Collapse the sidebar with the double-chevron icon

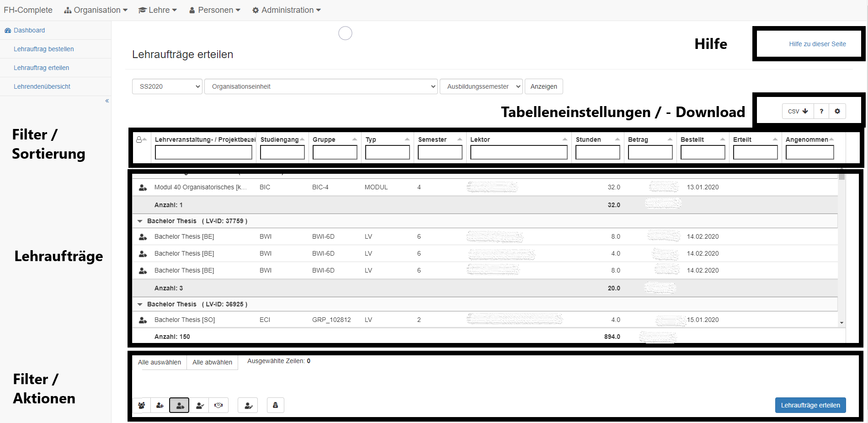pyautogui.click(x=107, y=101)
